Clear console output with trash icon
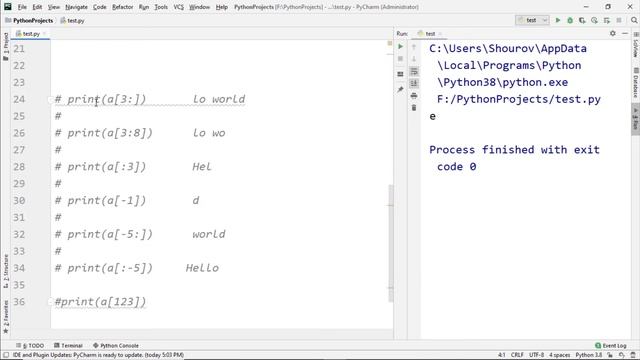 pyautogui.click(x=414, y=108)
